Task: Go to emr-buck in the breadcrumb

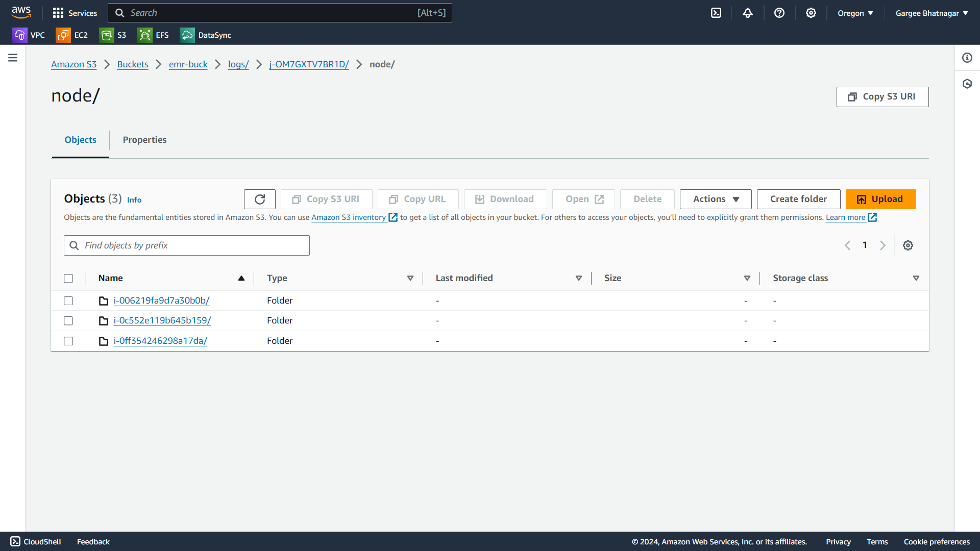Action: click(188, 64)
